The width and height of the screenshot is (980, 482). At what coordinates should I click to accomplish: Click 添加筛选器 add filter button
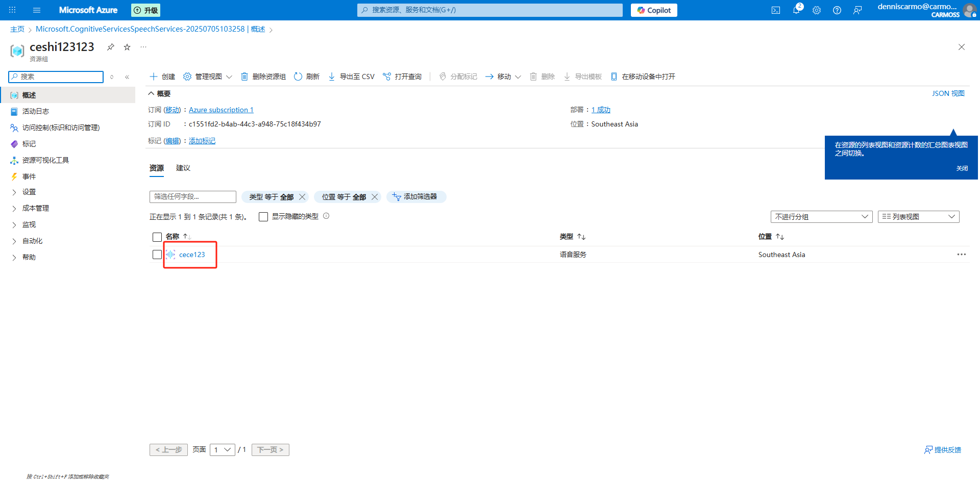(x=416, y=197)
